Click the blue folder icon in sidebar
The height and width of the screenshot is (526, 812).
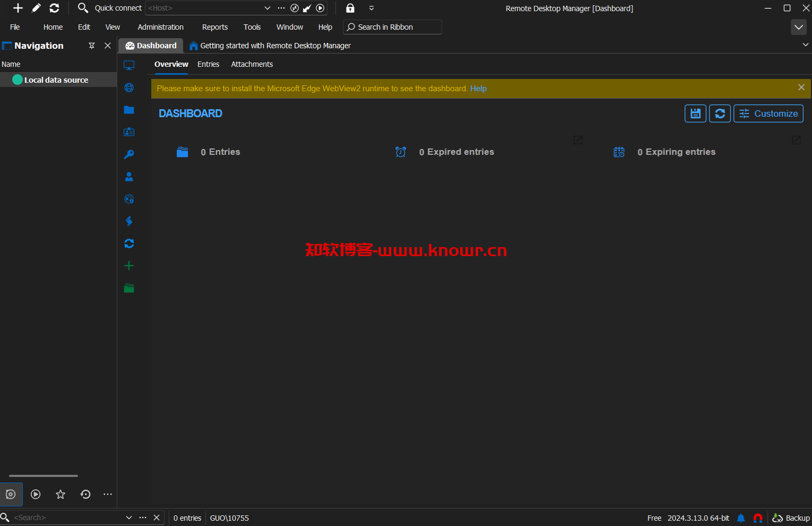pyautogui.click(x=129, y=110)
